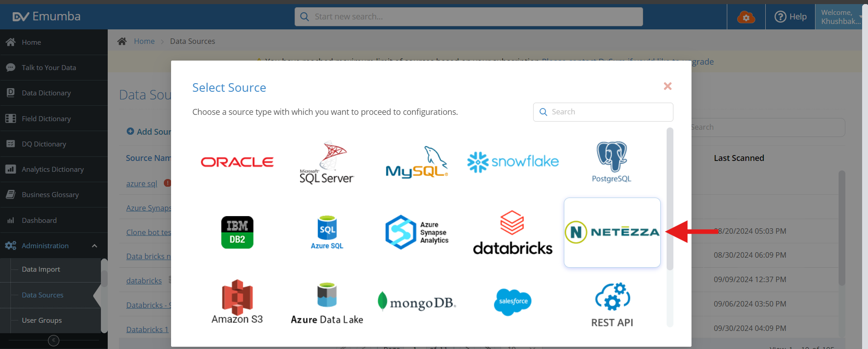Select the databricks source

[x=513, y=232]
